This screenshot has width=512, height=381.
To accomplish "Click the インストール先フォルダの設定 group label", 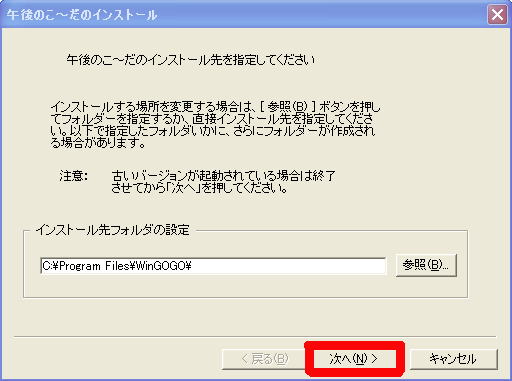I will tap(113, 230).
